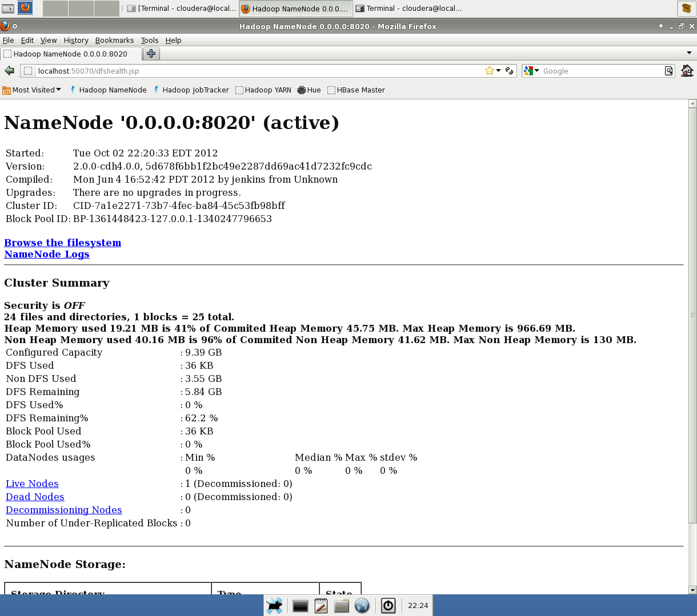Open the View menu
697x616 pixels.
point(49,40)
